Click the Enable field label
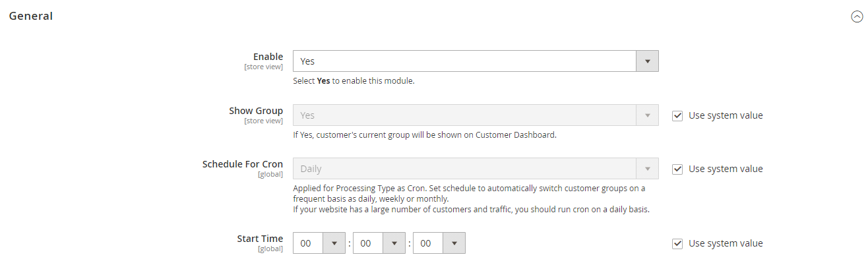The height and width of the screenshot is (267, 868). (268, 57)
